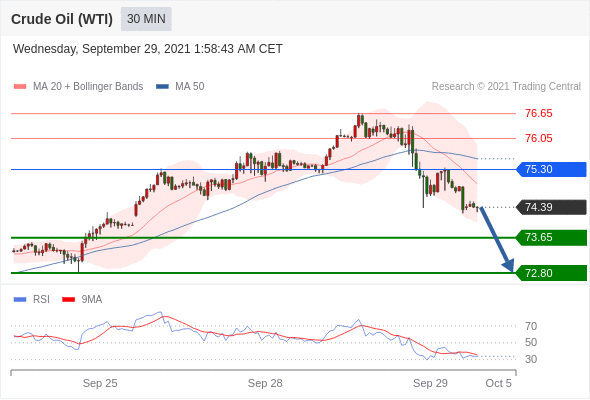Click the RSI blue legend swatch
This screenshot has height=400, width=590.
click(x=20, y=300)
